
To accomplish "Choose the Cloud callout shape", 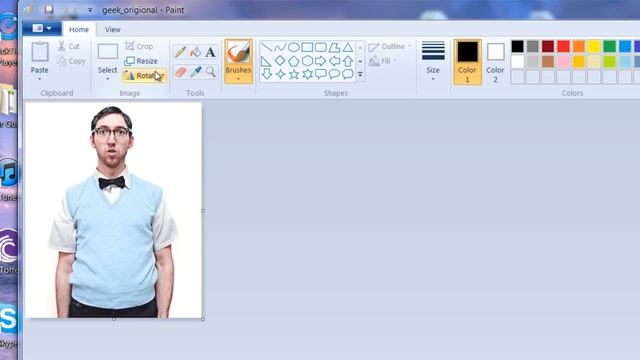I will pyautogui.click(x=348, y=74).
